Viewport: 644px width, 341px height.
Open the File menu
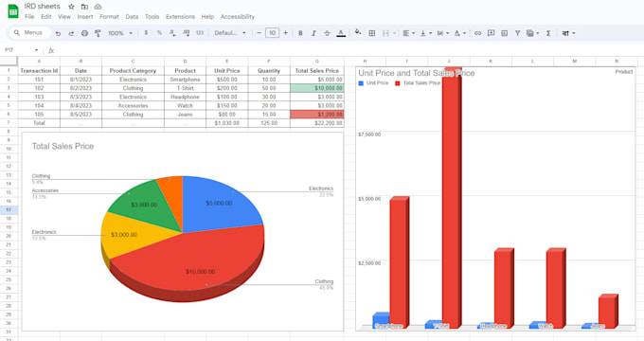pyautogui.click(x=29, y=17)
